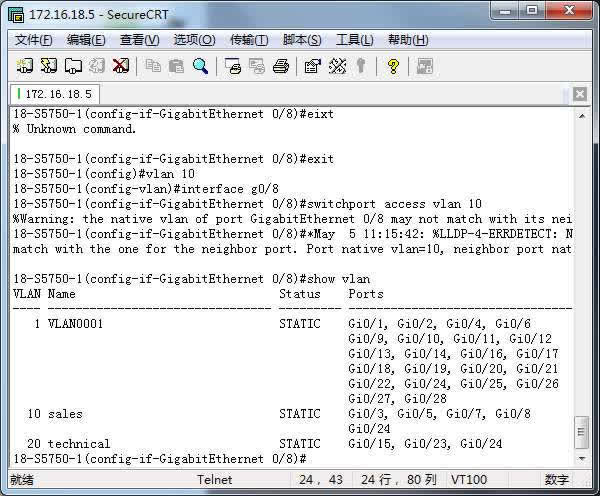The height and width of the screenshot is (496, 600).
Task: Click the Paste icon in toolbar
Action: point(176,66)
